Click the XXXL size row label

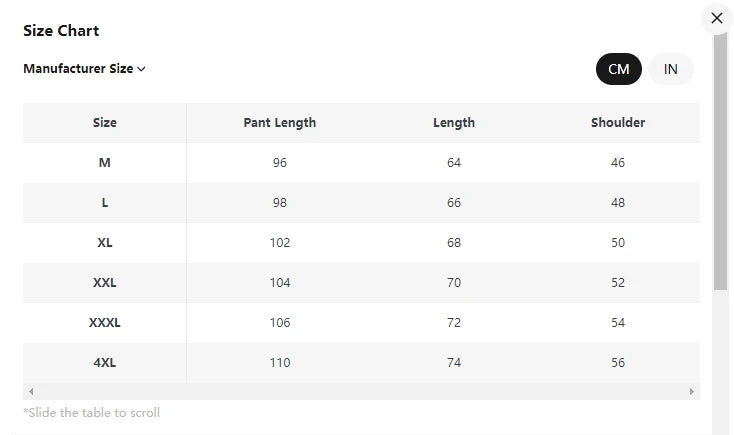point(104,323)
